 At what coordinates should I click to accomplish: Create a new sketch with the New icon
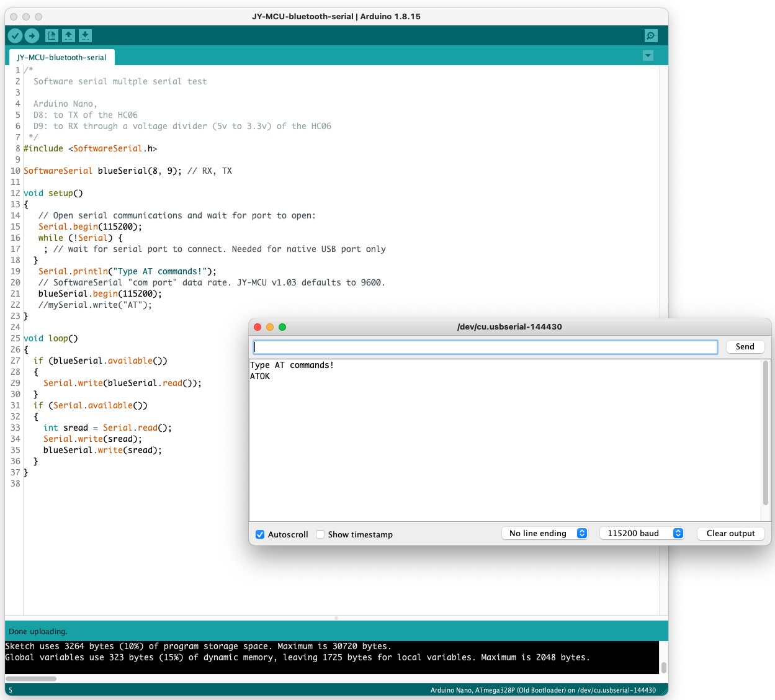[52, 36]
